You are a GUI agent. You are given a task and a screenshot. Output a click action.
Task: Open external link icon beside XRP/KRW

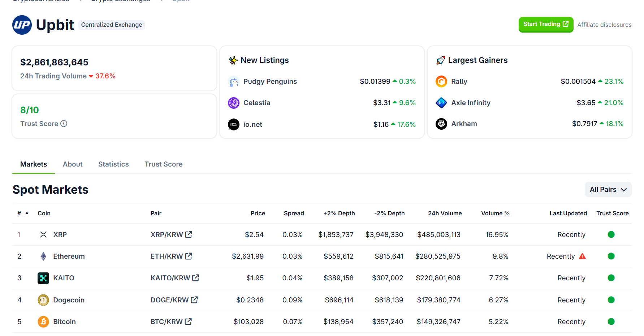click(189, 234)
